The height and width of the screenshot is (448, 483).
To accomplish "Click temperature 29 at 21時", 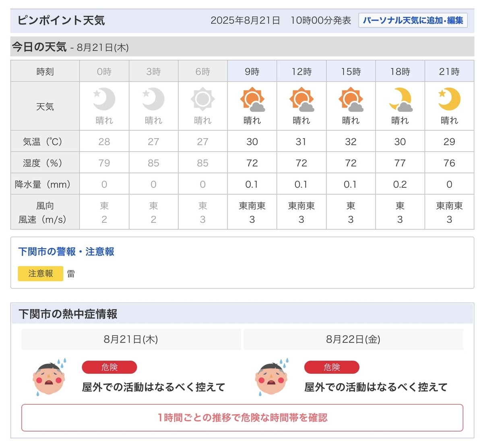I will [x=449, y=142].
